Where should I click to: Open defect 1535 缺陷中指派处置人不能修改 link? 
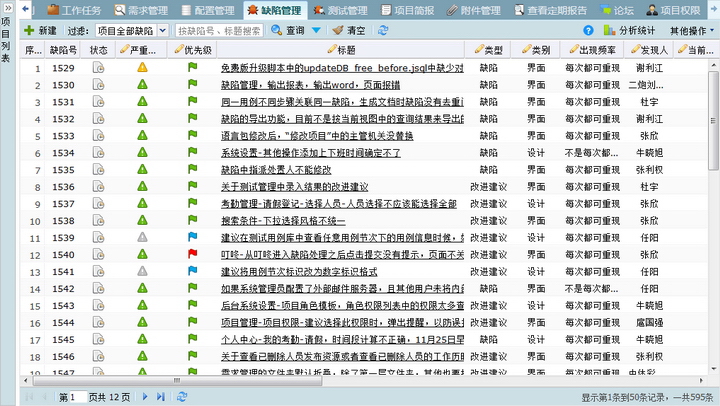tap(276, 170)
